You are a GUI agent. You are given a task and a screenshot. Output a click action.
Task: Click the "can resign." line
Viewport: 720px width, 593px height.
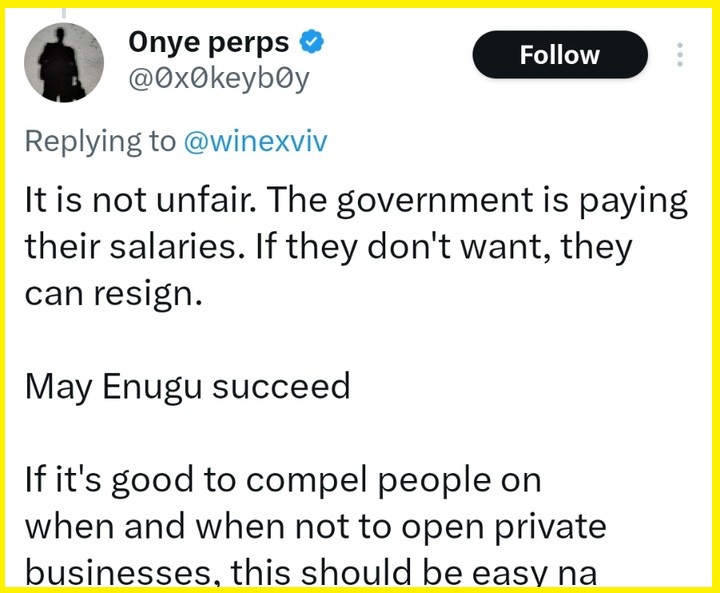click(112, 294)
